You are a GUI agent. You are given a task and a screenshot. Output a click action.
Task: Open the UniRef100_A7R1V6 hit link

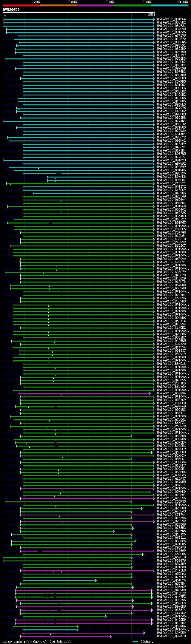point(171,36)
